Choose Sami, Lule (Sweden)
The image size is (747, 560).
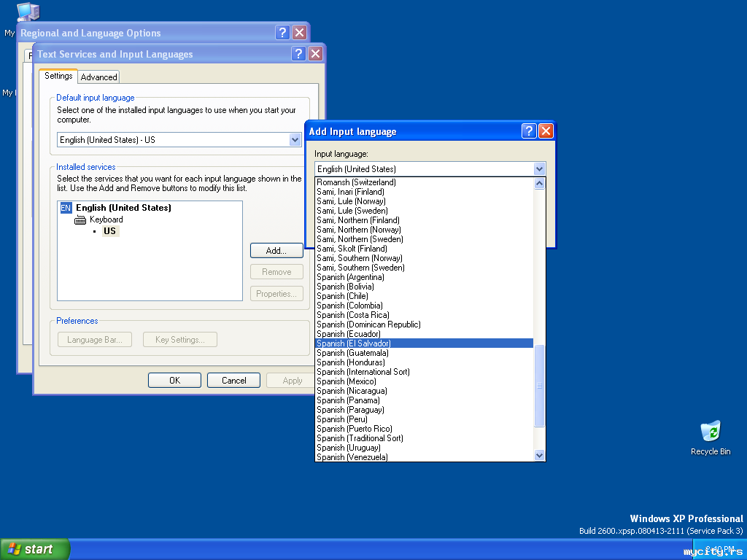pyautogui.click(x=424, y=211)
